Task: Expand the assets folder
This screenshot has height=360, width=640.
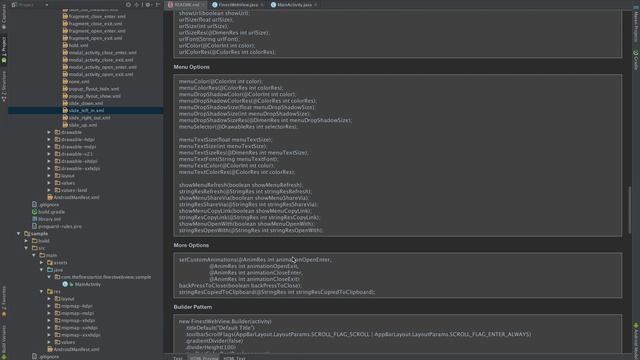Action: pyautogui.click(x=42, y=262)
